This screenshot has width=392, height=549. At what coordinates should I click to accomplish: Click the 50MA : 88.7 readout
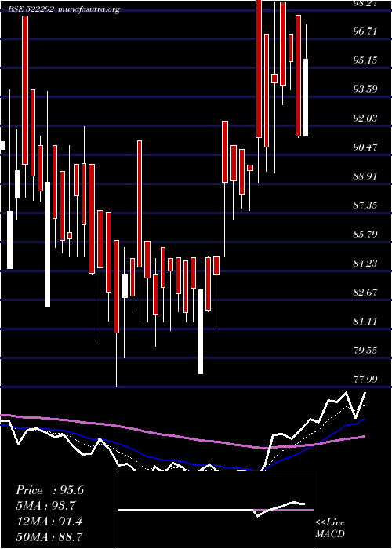(x=49, y=536)
